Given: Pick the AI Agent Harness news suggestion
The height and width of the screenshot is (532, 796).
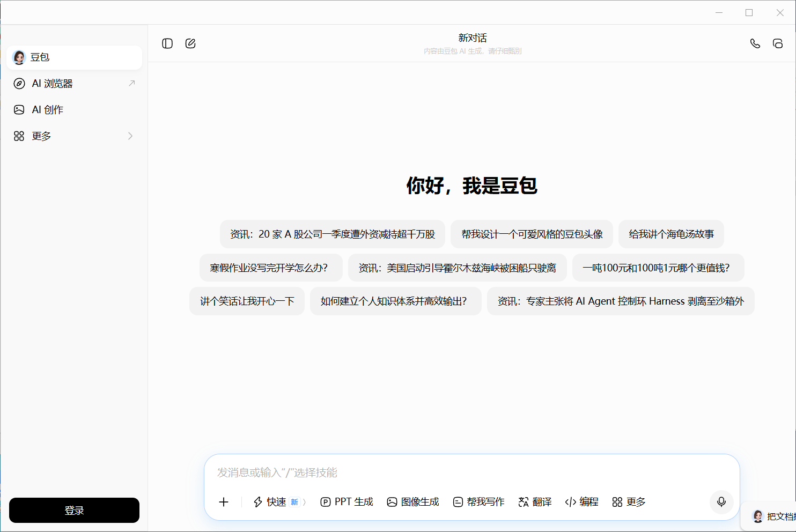Looking at the screenshot, I should [621, 301].
